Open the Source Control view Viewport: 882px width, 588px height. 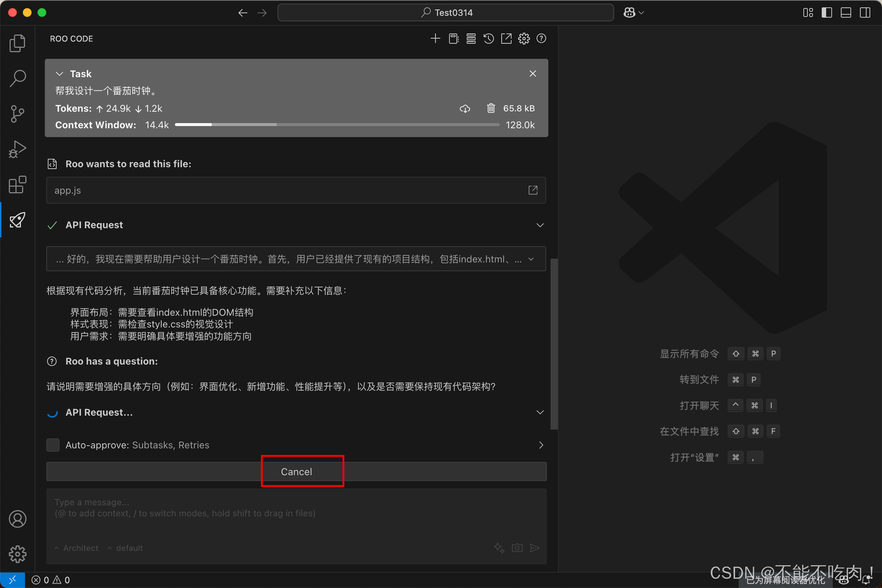pos(17,114)
